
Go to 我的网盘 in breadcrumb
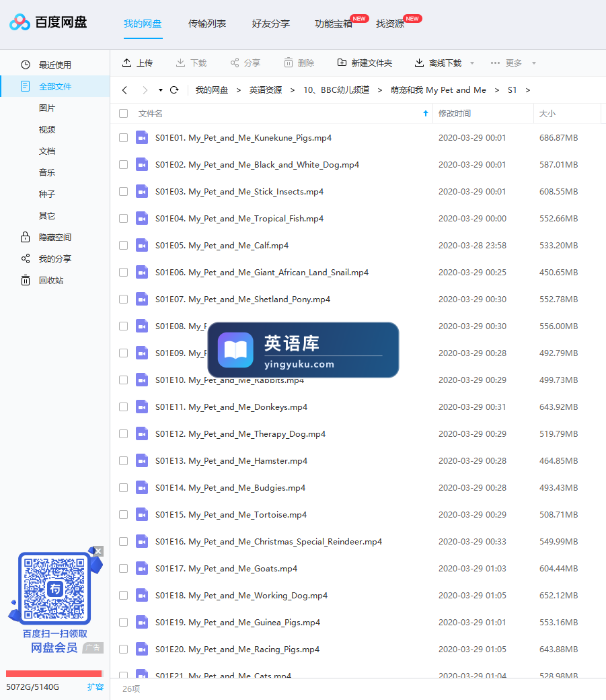pyautogui.click(x=211, y=90)
